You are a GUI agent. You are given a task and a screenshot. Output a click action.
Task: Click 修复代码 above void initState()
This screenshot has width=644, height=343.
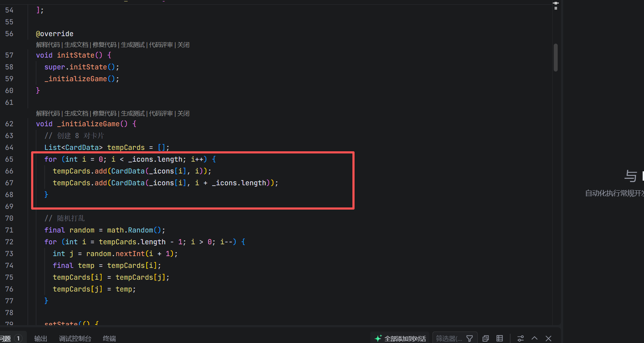(104, 45)
